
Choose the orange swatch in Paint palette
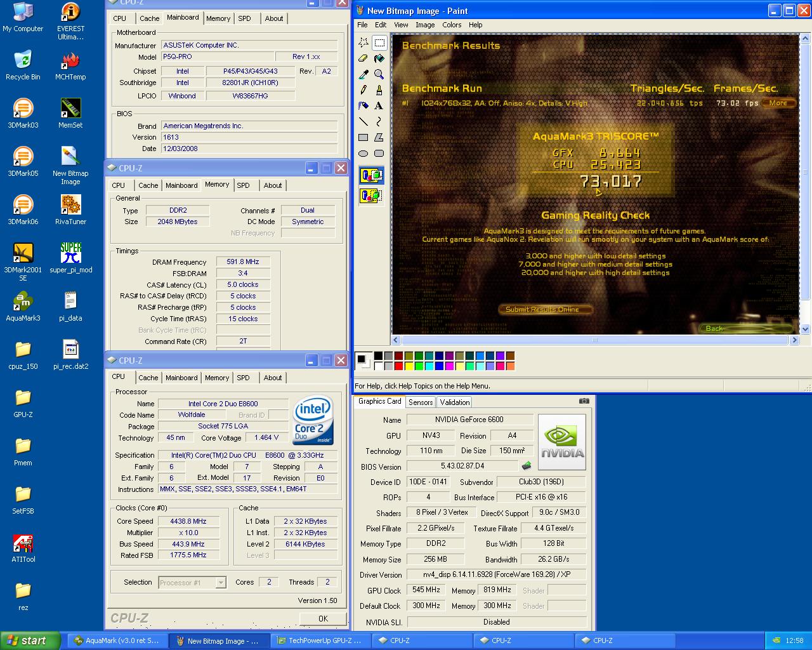pyautogui.click(x=511, y=366)
